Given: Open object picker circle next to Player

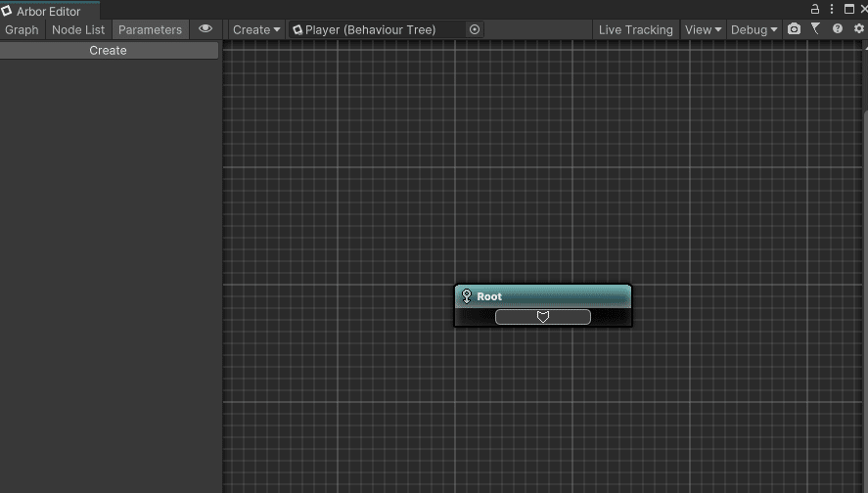Looking at the screenshot, I should pyautogui.click(x=475, y=30).
